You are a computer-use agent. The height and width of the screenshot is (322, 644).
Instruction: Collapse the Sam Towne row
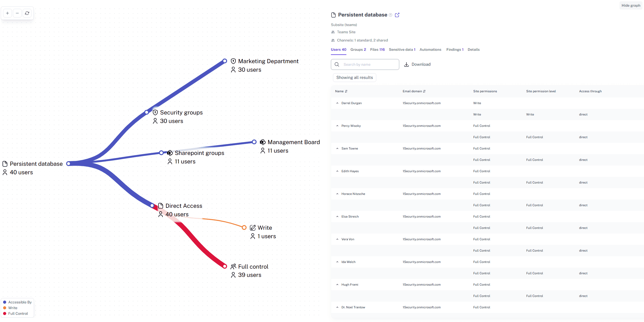point(337,148)
